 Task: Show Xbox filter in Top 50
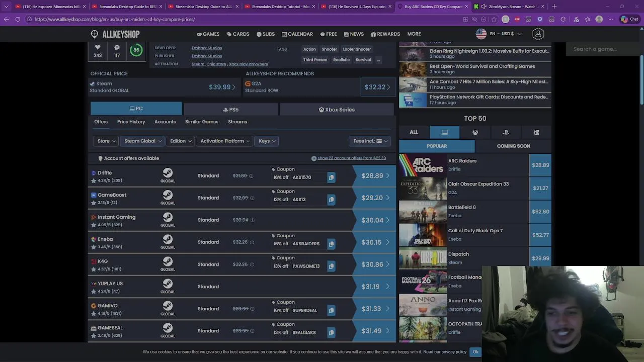(475, 132)
